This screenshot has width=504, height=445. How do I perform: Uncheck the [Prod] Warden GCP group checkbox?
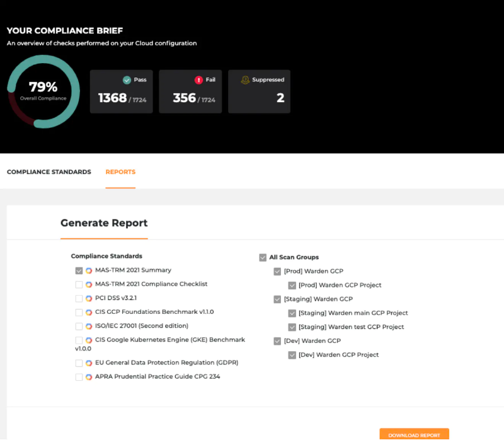click(x=277, y=272)
